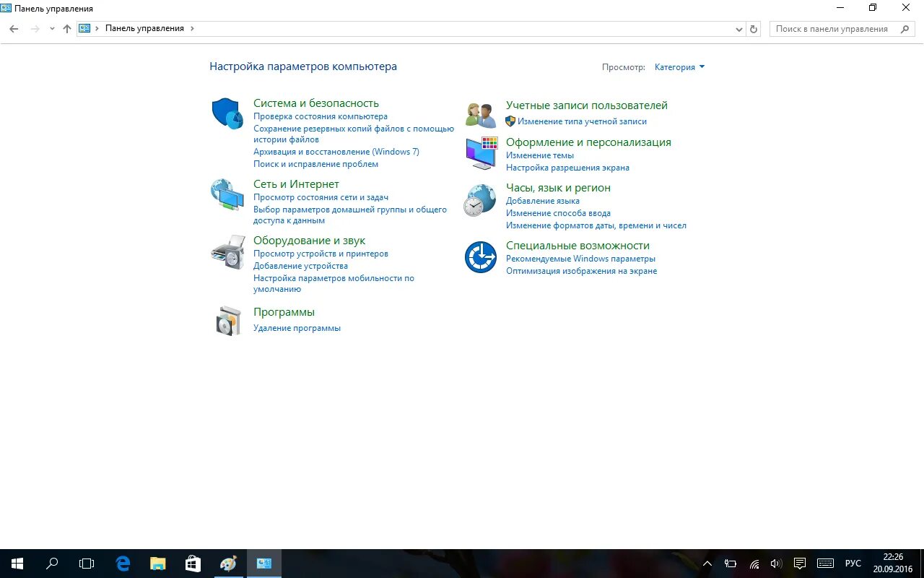The height and width of the screenshot is (578, 924).
Task: Click Изменение темы link
Action: point(540,155)
